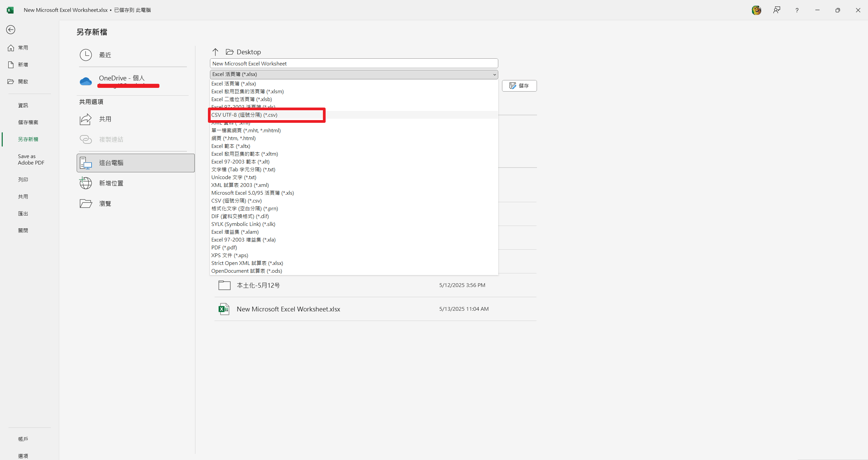Open the 本土化-5月12号 folder

pos(375,285)
